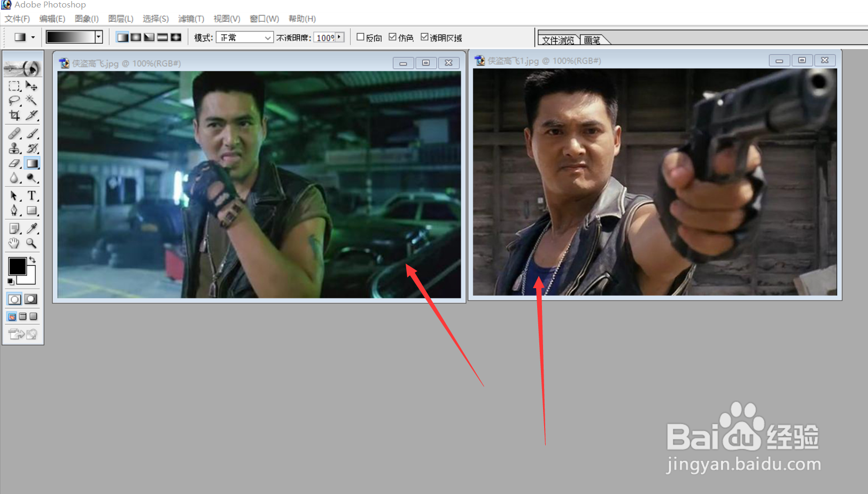Select the Hand tool
Viewport: 868px width, 494px height.
(x=14, y=243)
